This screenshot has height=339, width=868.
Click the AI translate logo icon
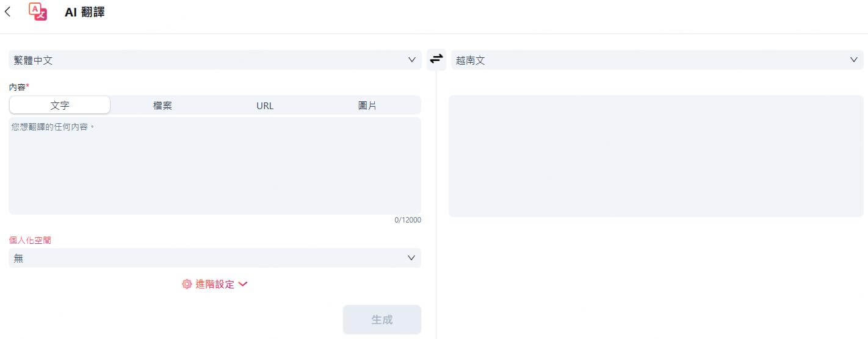(x=38, y=12)
